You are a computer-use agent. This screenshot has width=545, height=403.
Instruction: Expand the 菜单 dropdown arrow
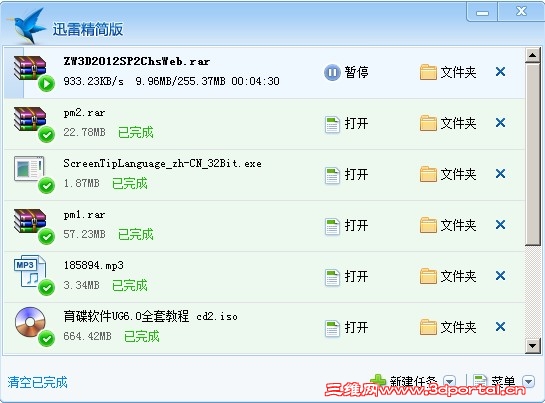[x=528, y=381]
